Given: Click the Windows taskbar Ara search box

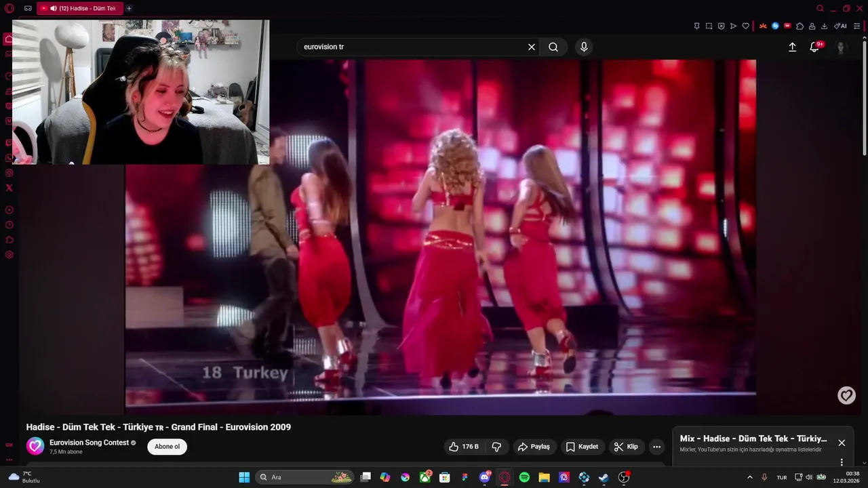Looking at the screenshot, I should click(306, 477).
